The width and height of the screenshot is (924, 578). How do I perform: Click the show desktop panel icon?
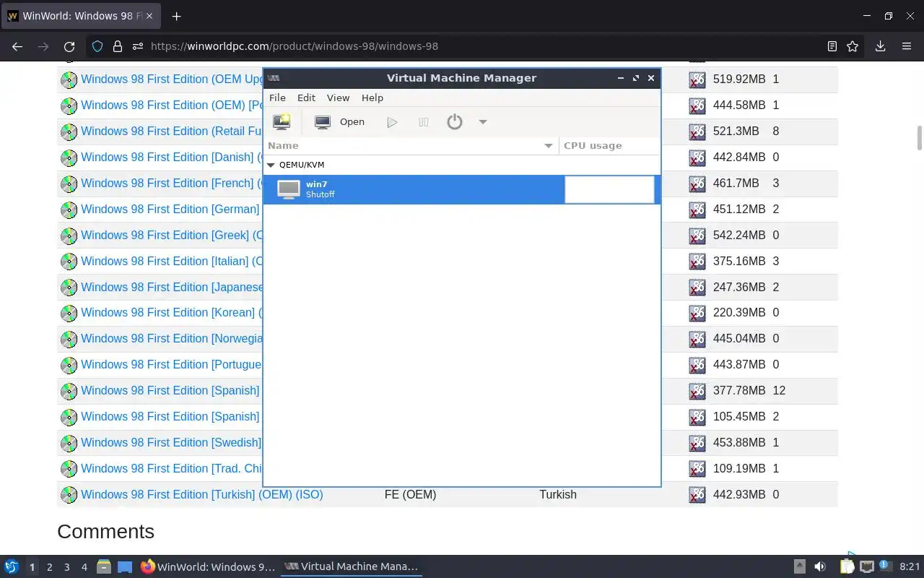[125, 567]
